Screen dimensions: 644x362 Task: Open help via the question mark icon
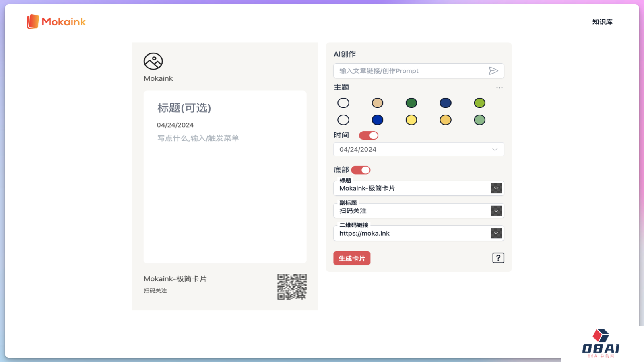498,258
